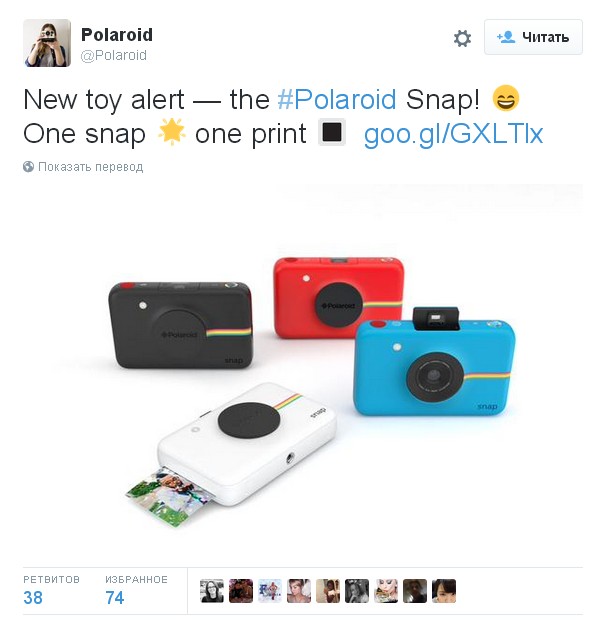The height and width of the screenshot is (622, 600).
Task: Click the sixth black-and-white user avatar
Action: tap(357, 591)
